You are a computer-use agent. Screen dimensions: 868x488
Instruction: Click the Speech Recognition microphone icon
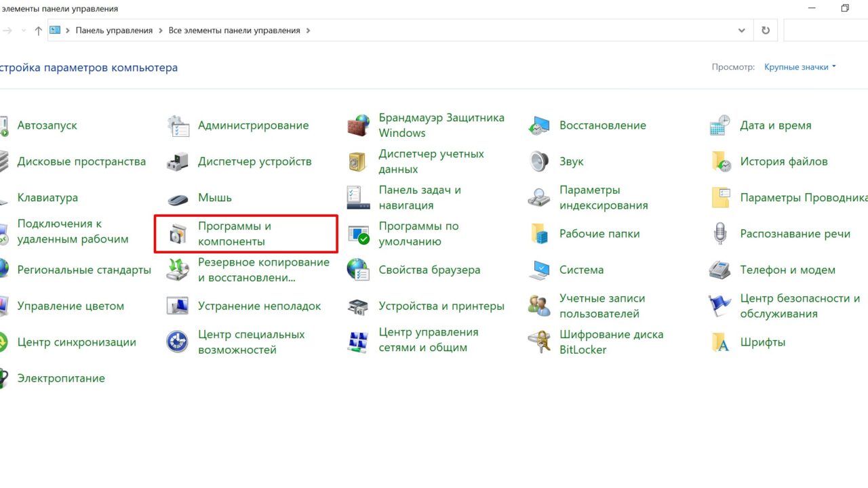click(x=719, y=234)
